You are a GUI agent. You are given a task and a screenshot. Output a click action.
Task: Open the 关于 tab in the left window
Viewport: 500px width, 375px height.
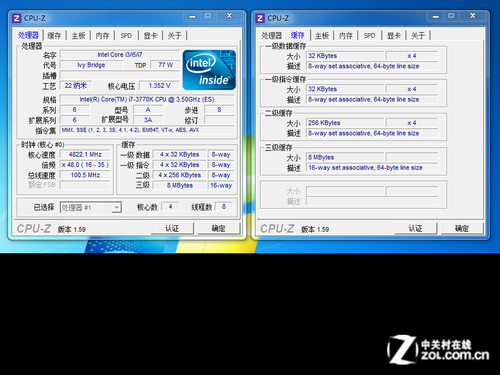pos(174,36)
